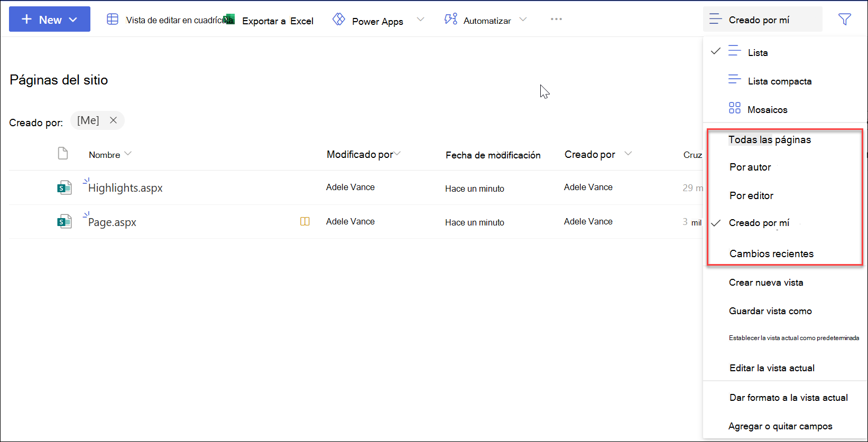Open Modificado por column dropdown
Image resolution: width=868 pixels, height=442 pixels.
coord(398,154)
